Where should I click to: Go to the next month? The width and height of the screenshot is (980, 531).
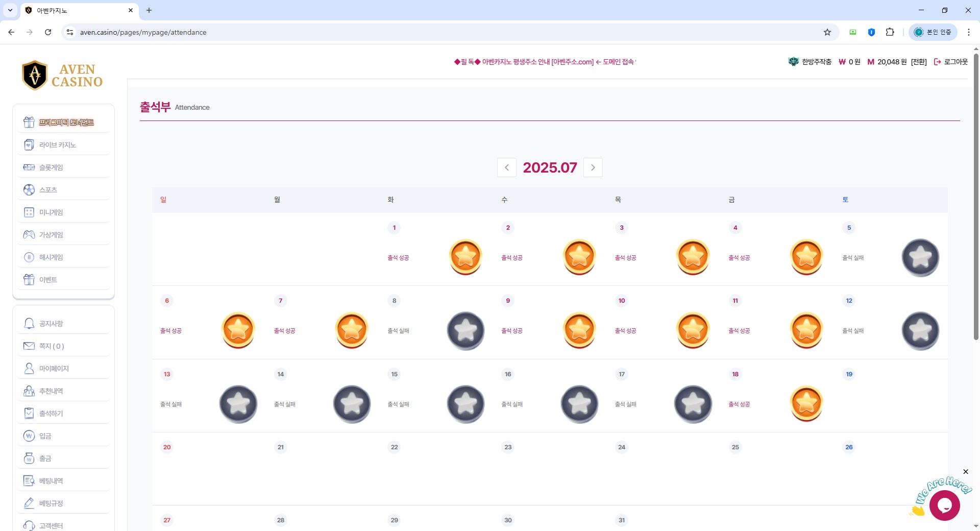click(x=593, y=167)
